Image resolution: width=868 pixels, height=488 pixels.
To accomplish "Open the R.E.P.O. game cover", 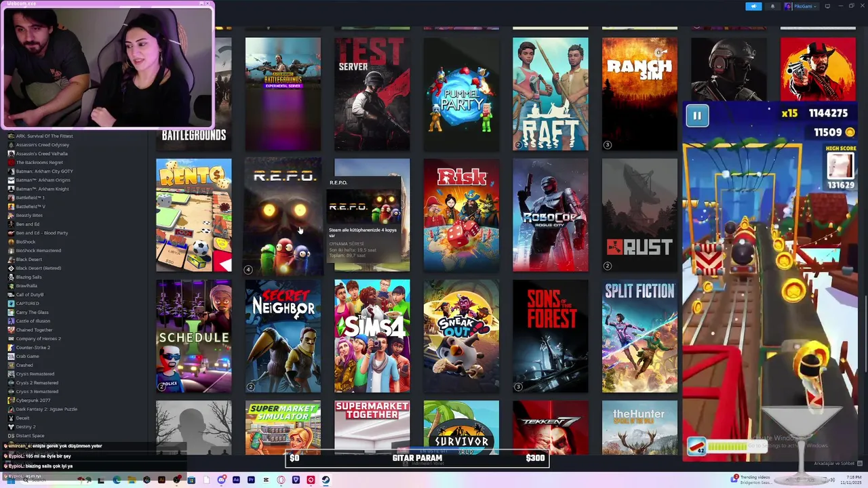I will (283, 217).
